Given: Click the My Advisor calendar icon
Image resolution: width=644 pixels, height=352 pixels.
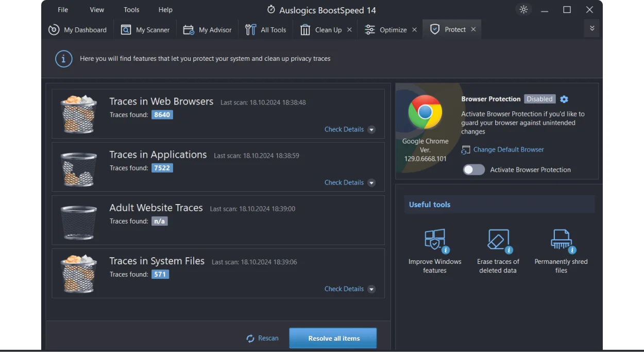Looking at the screenshot, I should point(189,30).
